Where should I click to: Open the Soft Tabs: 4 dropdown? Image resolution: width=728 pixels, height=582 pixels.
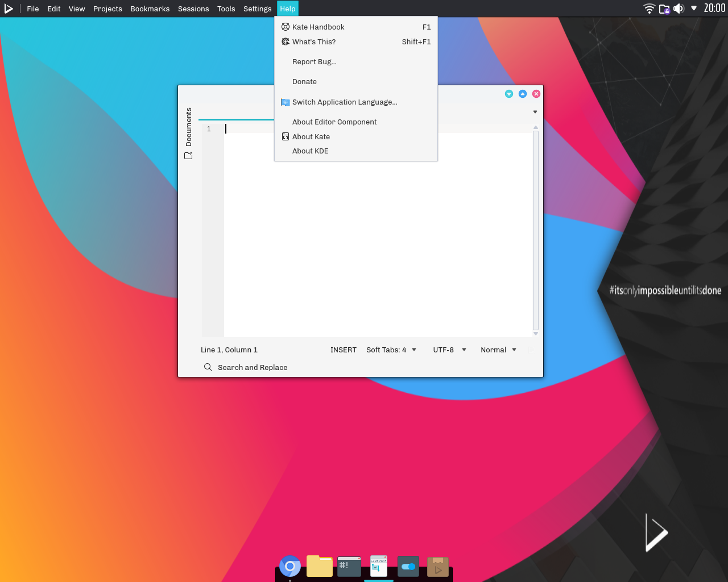coord(391,350)
